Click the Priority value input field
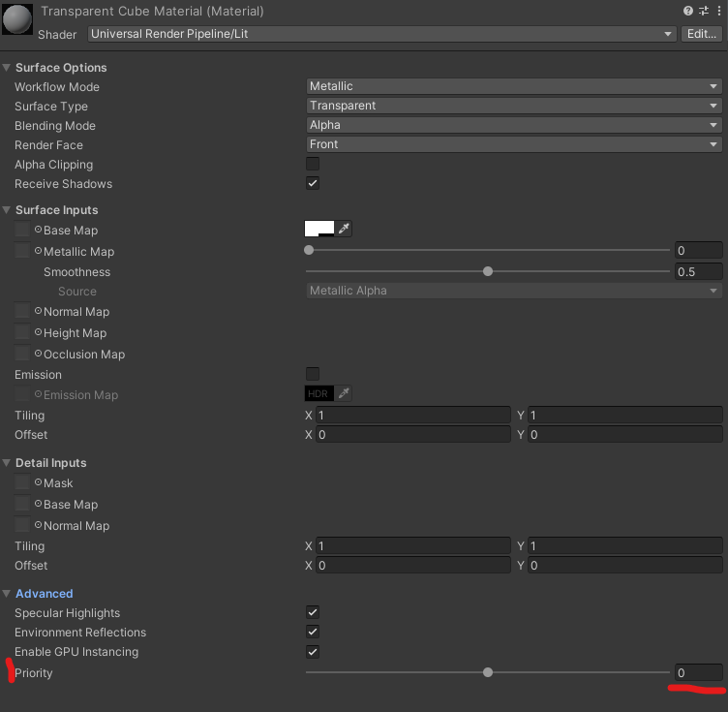This screenshot has height=712, width=728. (x=698, y=672)
